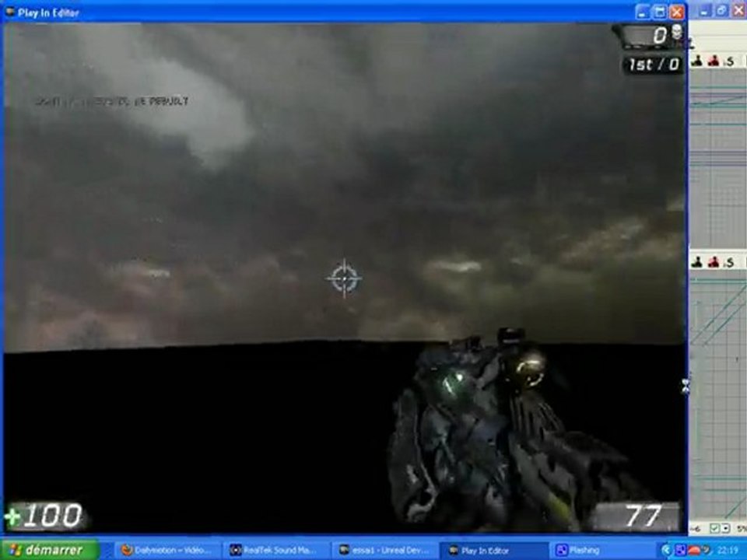Open the small dropdown beside bottom checkbox
Screen dimensions: 747x560
[725, 529]
